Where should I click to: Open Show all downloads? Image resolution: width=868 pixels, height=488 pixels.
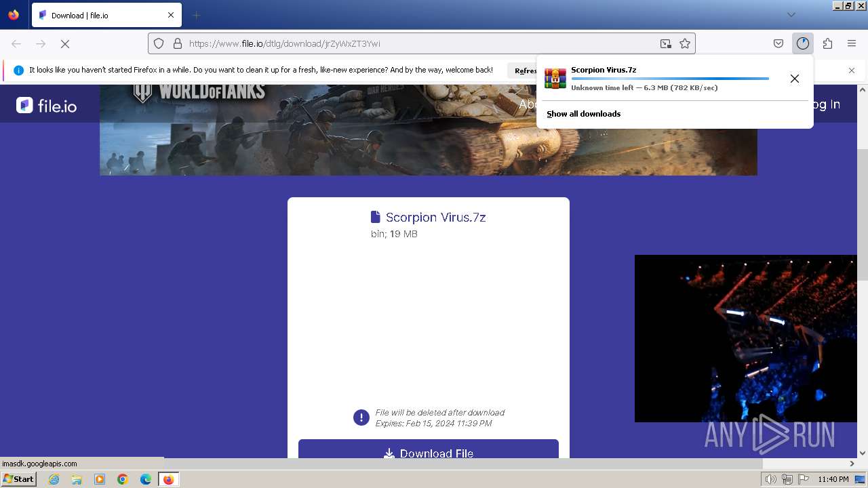[x=583, y=114]
